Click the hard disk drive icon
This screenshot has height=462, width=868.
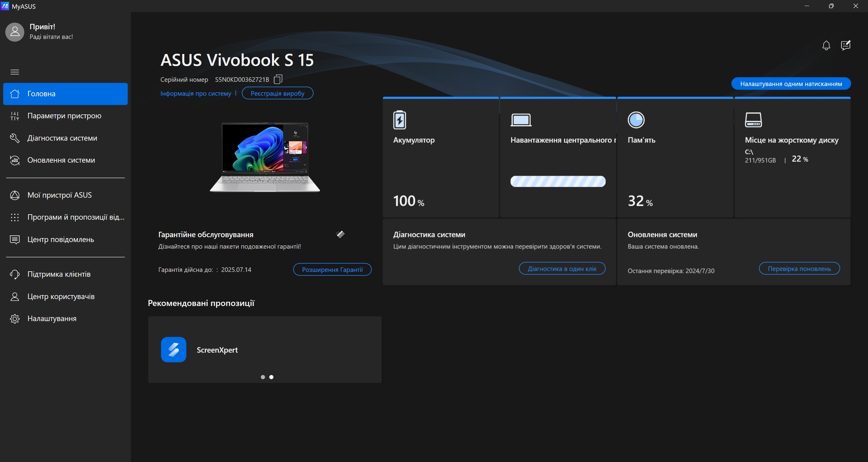point(753,120)
